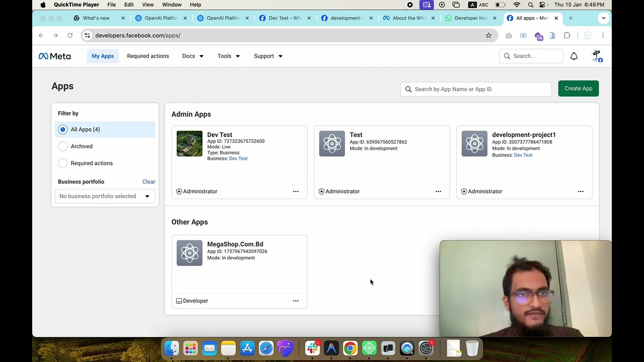This screenshot has height=362, width=644.
Task: Open the profile avatar menu
Action: coord(597,56)
